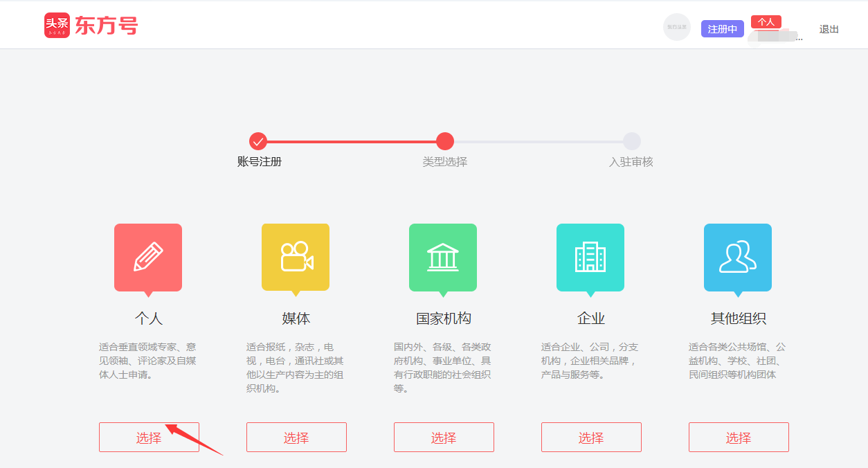The width and height of the screenshot is (868, 468).
Task: Select 选择 under the 其他组织 category
Action: point(739,437)
